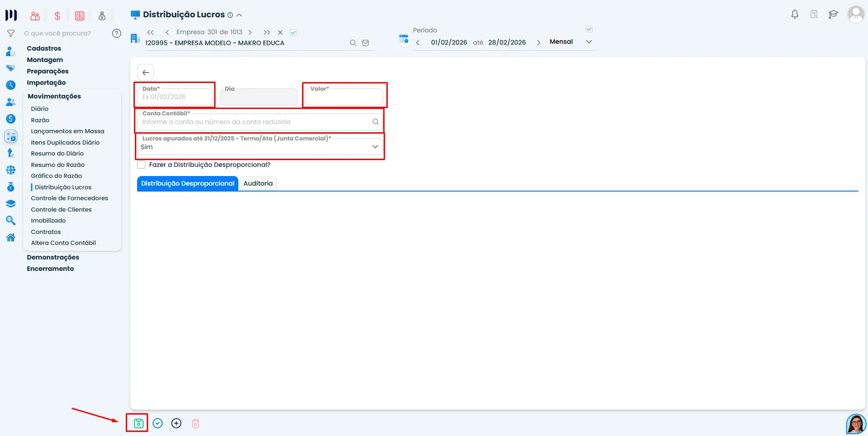The width and height of the screenshot is (868, 436).
Task: Collapse the Distribuição Lucros title chevron
Action: (239, 15)
